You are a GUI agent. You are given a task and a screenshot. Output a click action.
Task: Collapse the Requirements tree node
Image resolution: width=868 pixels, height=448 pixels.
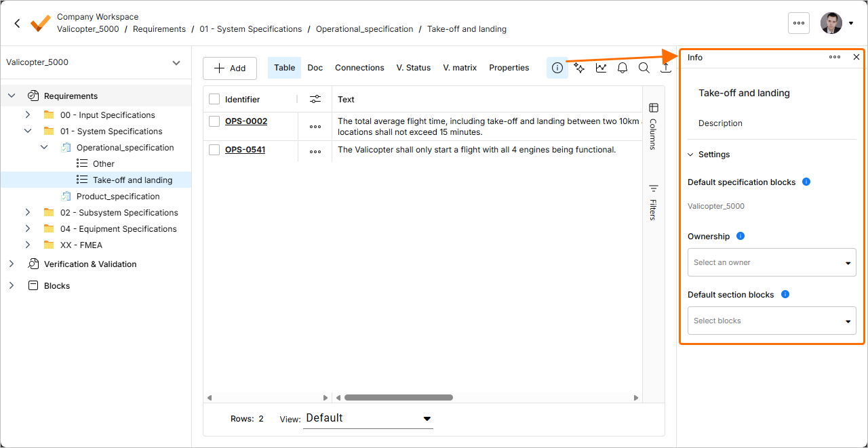pos(12,96)
